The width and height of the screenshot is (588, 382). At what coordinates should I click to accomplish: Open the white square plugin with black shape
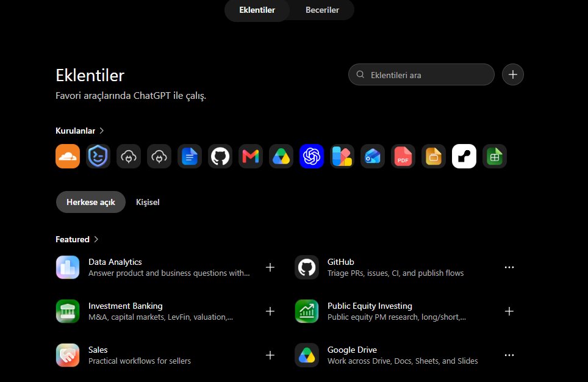pos(464,156)
